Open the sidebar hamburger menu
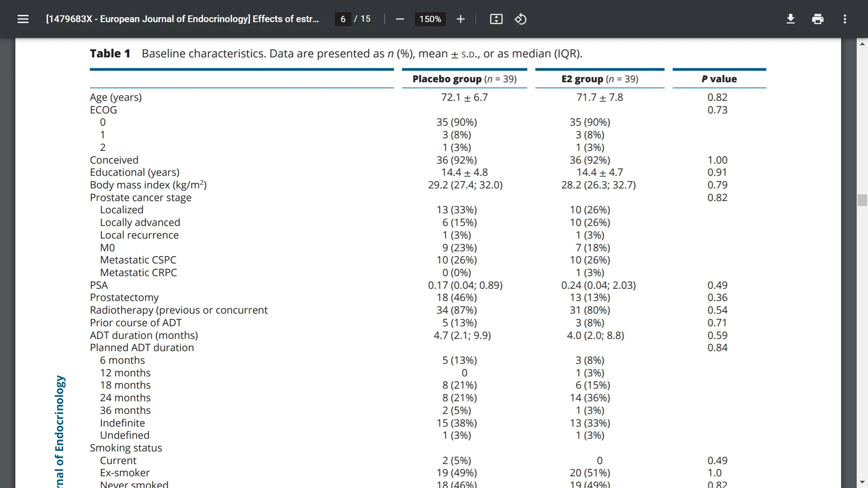868x488 pixels. (23, 19)
